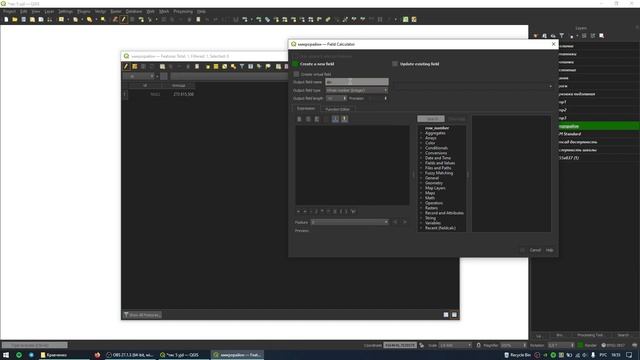Switch to the Function Editor tab
Viewport: 640px width, 360px height.
tap(338, 109)
